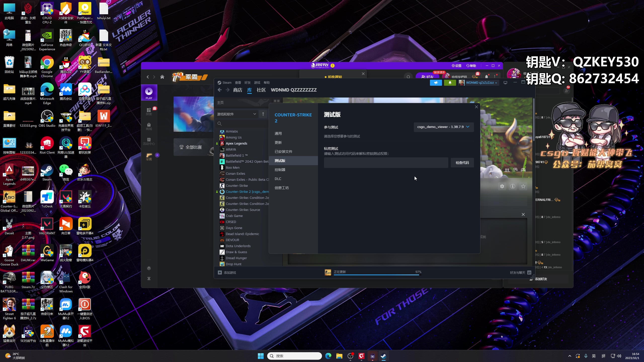The height and width of the screenshot is (362, 644).
Task: Open 设置 in the 5E title bar
Action: pos(457,66)
